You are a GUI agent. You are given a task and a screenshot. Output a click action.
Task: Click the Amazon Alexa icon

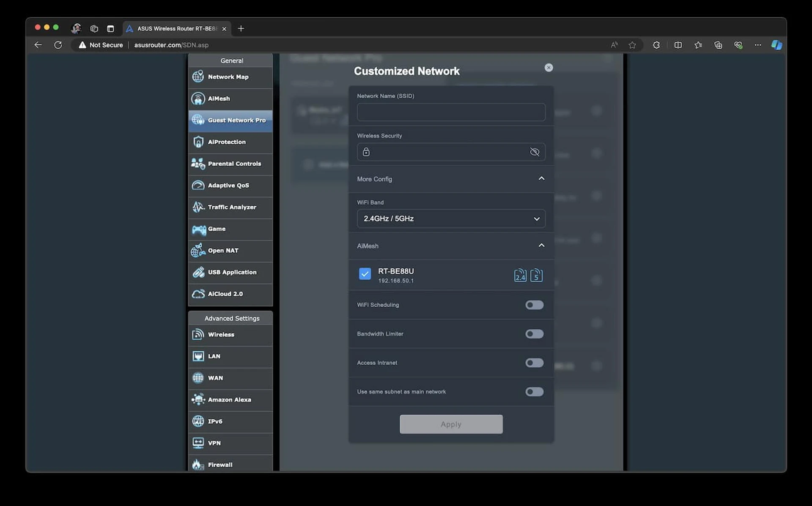[198, 399]
